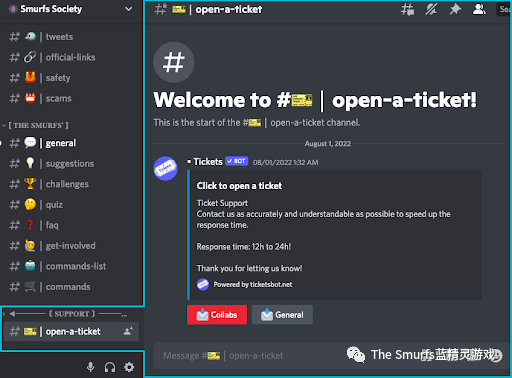Click the search box in the header
The height and width of the screenshot is (378, 512).
click(504, 9)
